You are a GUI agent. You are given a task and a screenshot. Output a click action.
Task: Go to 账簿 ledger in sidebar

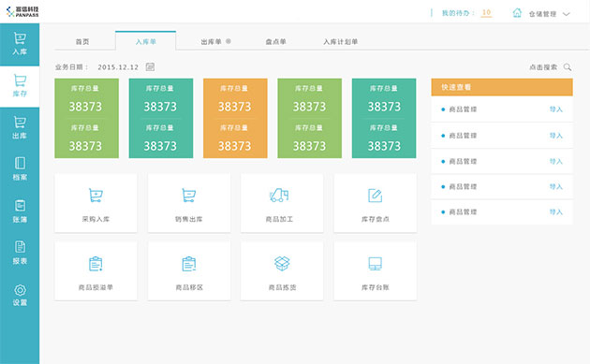point(20,211)
